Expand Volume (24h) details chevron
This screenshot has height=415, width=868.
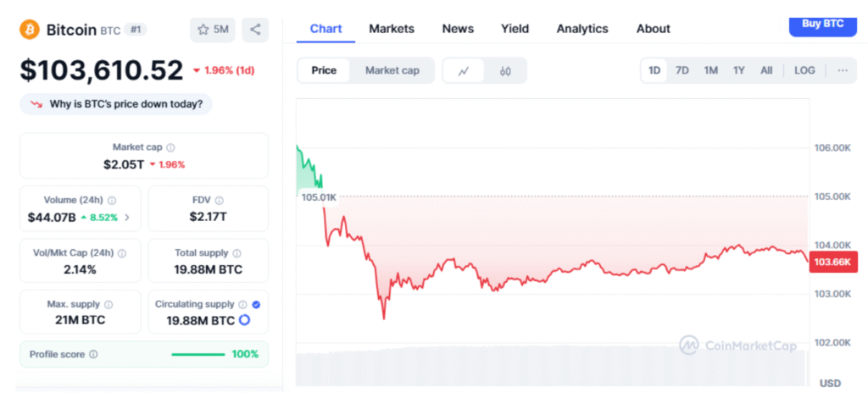pyautogui.click(x=127, y=217)
